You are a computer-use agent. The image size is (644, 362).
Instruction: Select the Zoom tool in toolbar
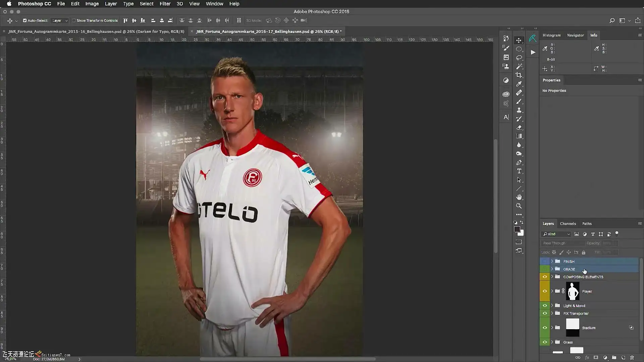click(x=519, y=206)
